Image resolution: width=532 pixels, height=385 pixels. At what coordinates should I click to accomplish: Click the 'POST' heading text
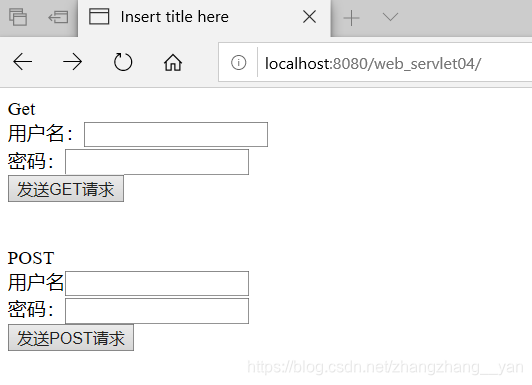pos(31,258)
